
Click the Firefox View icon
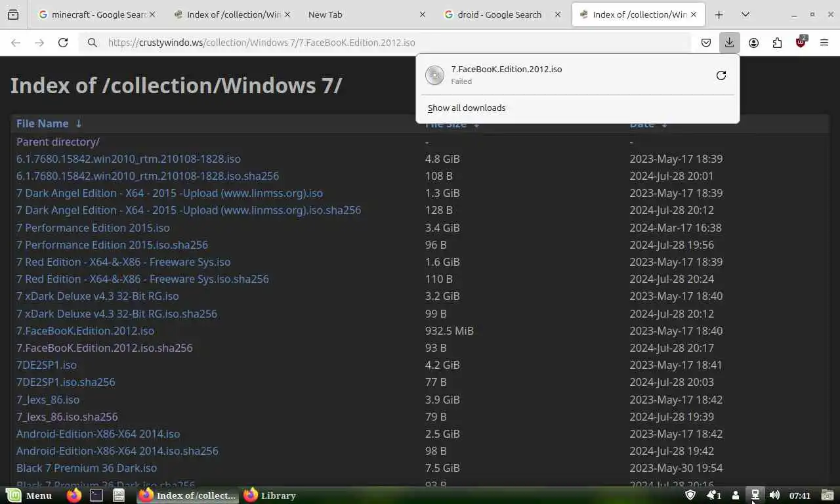(x=13, y=14)
